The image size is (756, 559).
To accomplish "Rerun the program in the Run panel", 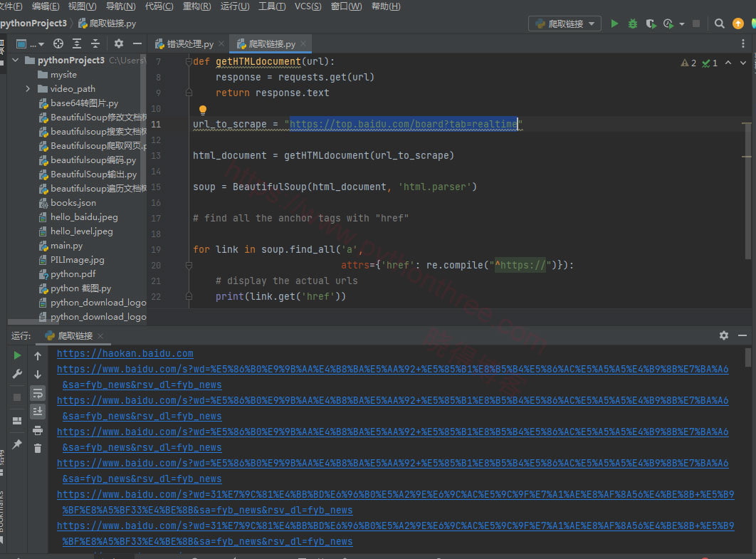I will [17, 355].
